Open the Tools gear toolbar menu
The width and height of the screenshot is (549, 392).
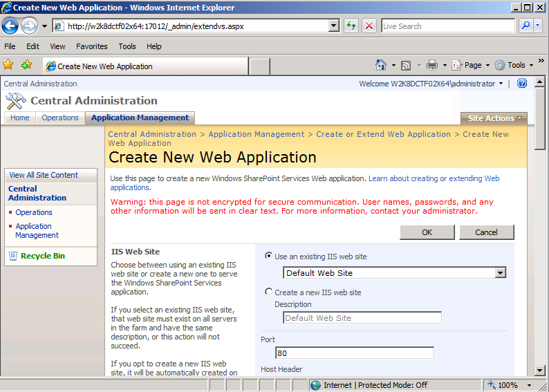[x=514, y=65]
